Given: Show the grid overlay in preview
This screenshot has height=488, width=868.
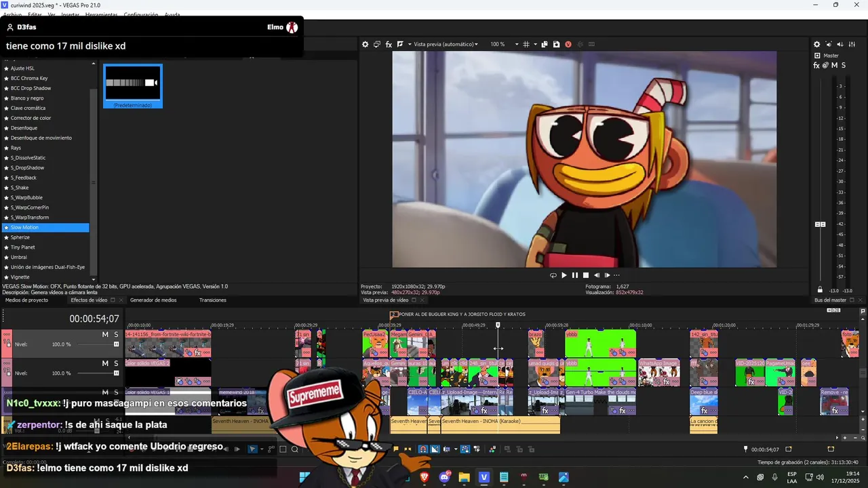Looking at the screenshot, I should point(526,44).
